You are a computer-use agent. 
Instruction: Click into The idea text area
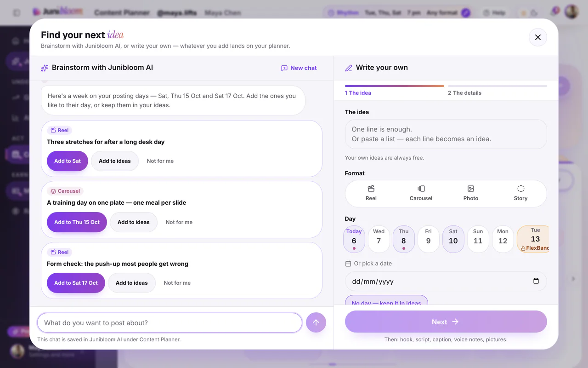(x=446, y=134)
